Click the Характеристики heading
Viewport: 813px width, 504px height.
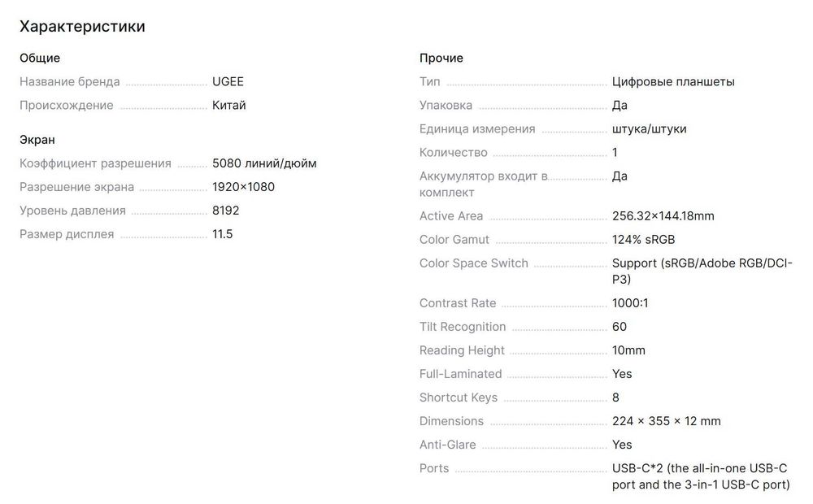[82, 27]
